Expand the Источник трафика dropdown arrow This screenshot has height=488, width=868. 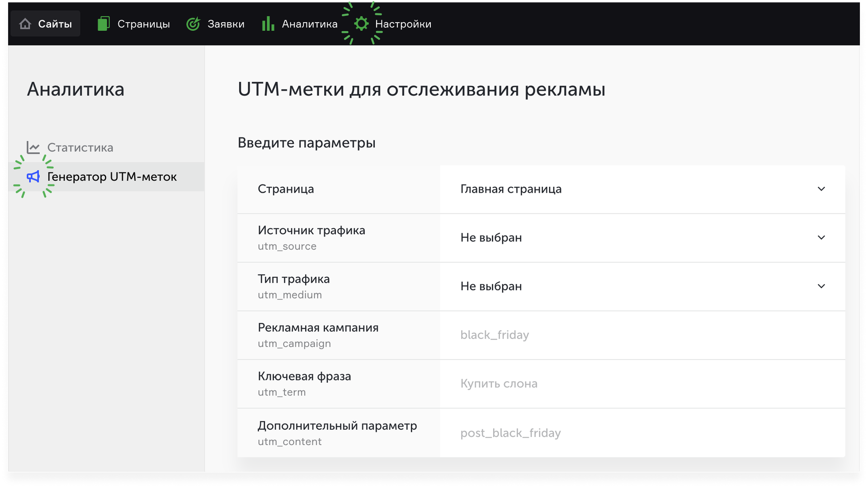point(821,238)
